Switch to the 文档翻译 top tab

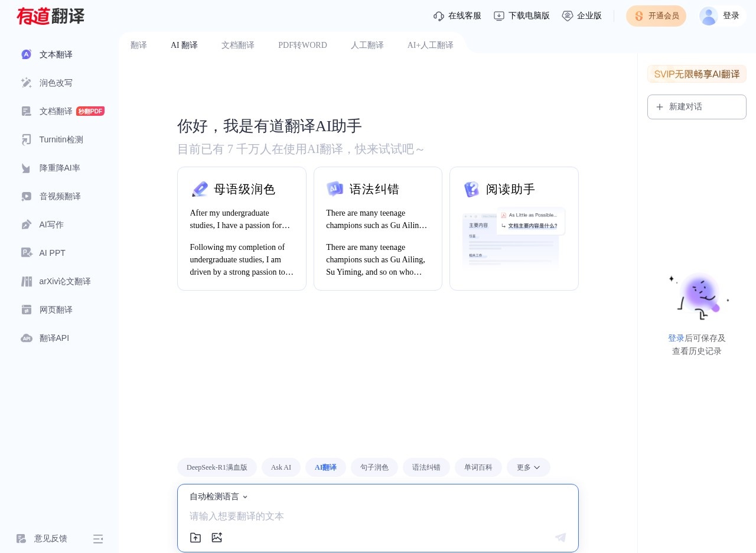click(237, 45)
